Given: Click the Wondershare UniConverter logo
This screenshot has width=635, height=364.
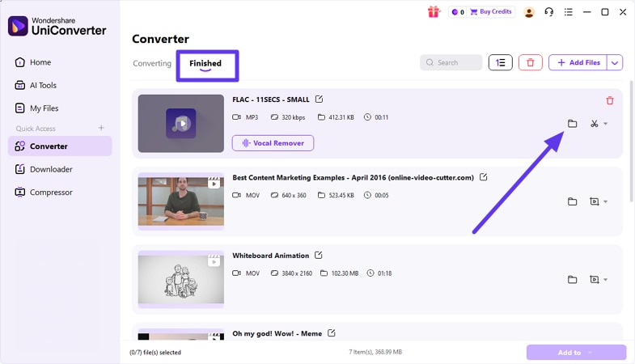Looking at the screenshot, I should 57,26.
